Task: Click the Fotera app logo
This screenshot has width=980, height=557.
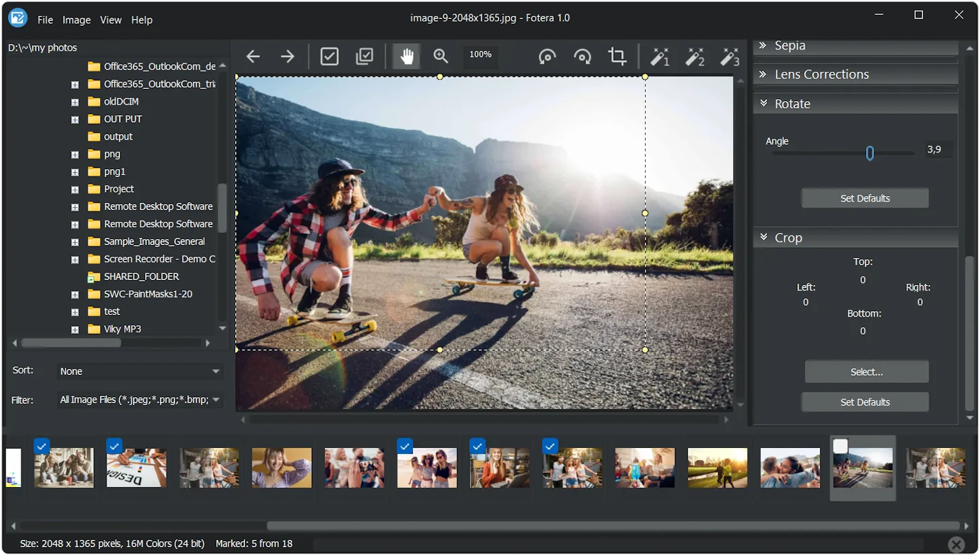Action: click(x=18, y=18)
